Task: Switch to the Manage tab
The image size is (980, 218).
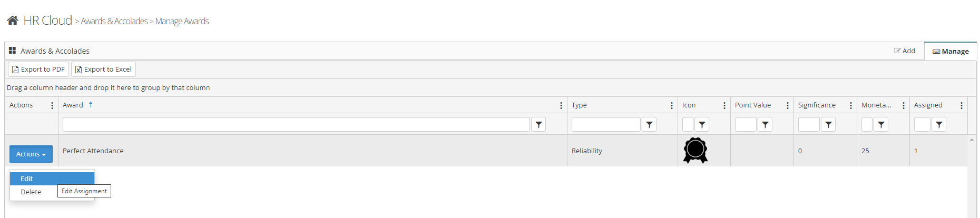Action: coord(950,51)
